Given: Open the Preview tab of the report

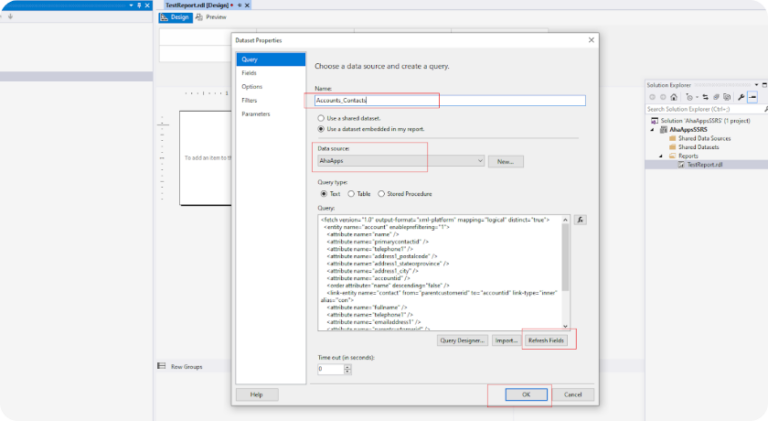Looking at the screenshot, I should 211,17.
